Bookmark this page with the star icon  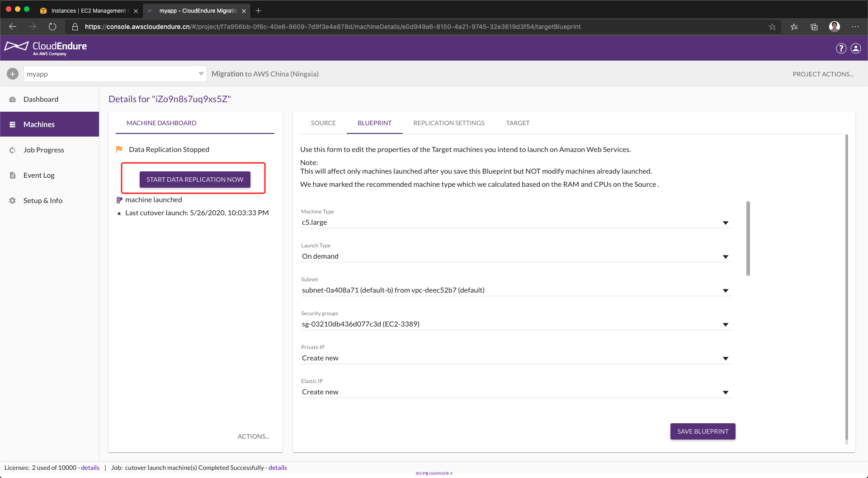(x=772, y=27)
